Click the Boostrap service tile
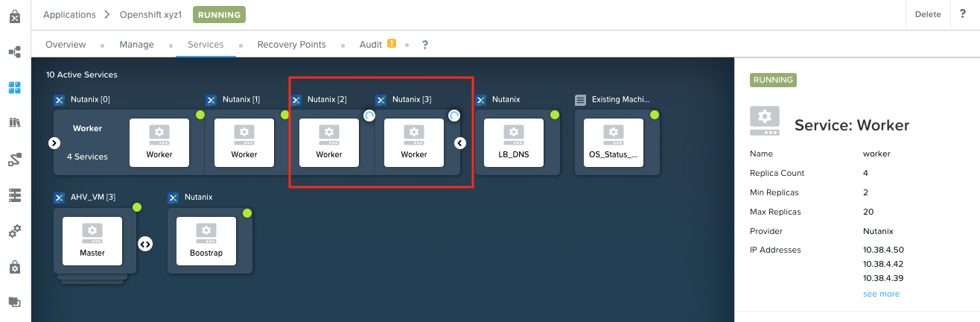The height and width of the screenshot is (322, 980). coord(206,241)
